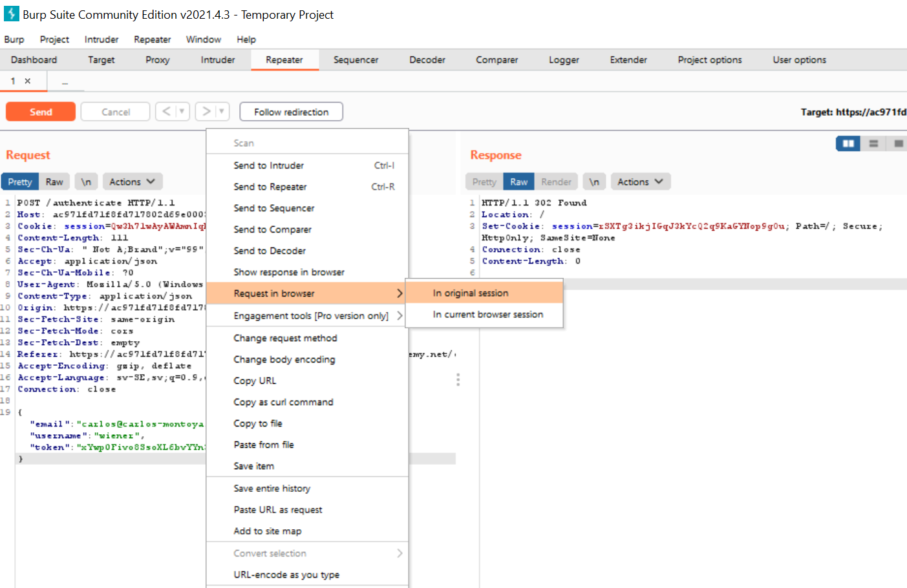Close Repeater tab 1 with the x
Image resolution: width=907 pixels, height=588 pixels.
pyautogui.click(x=28, y=81)
